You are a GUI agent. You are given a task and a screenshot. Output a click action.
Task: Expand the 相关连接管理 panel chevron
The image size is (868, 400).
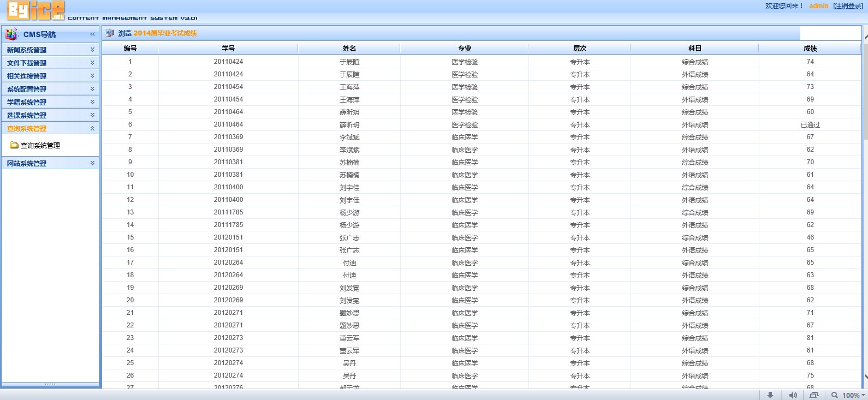point(92,75)
